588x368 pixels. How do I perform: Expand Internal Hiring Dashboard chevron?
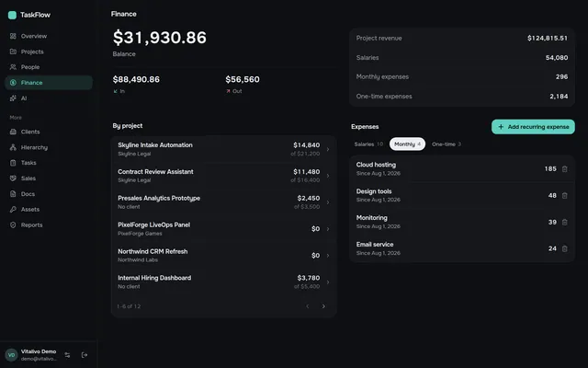click(328, 282)
